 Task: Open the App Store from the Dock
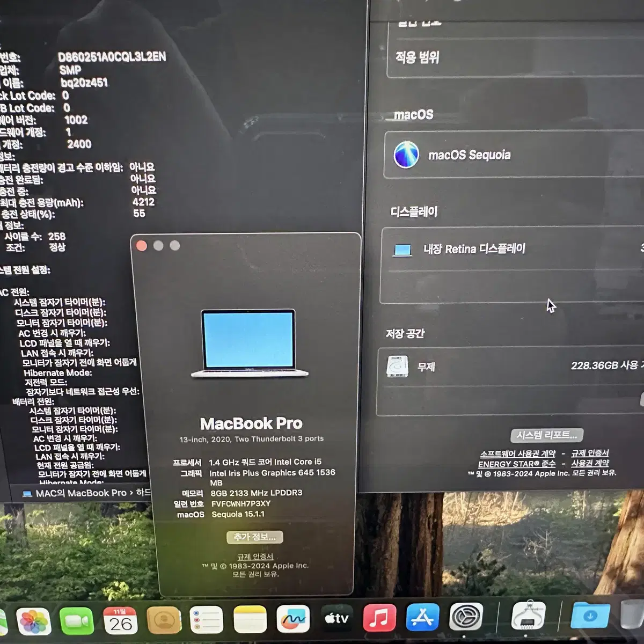pyautogui.click(x=423, y=618)
